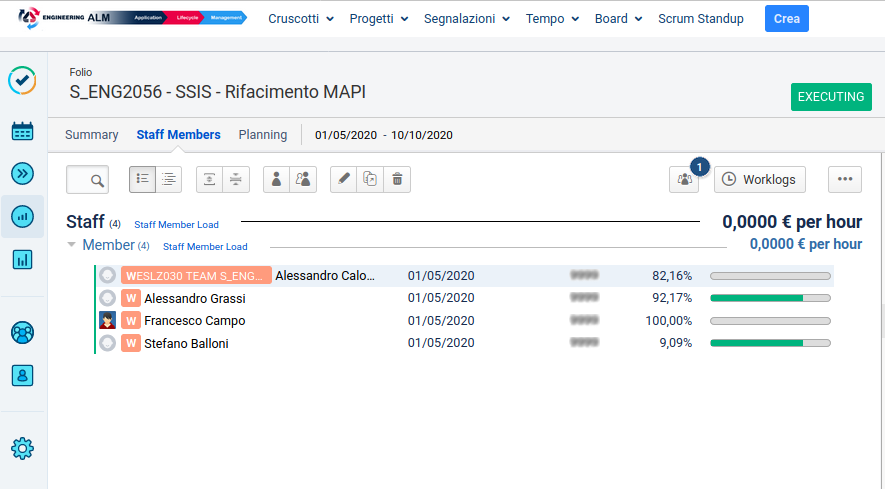This screenshot has height=489, width=885.
Task: Select the circle next to Stefano Balloni
Action: coord(108,344)
